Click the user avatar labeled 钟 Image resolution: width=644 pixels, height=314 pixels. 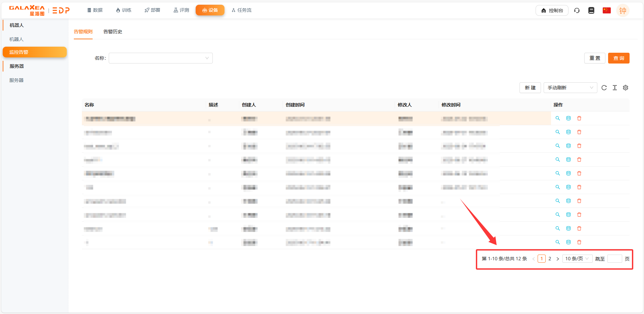pyautogui.click(x=623, y=10)
